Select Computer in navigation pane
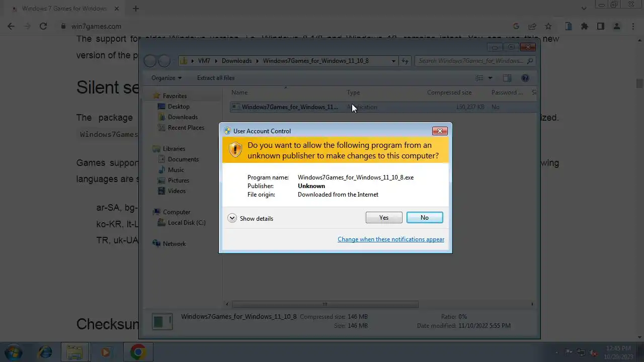 coord(177,212)
